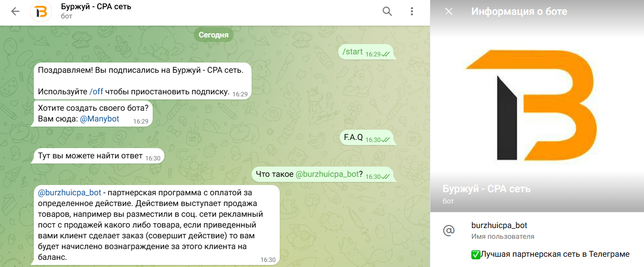Select the F.A.Q sent message bubble
The image size is (644, 267).
(x=367, y=138)
